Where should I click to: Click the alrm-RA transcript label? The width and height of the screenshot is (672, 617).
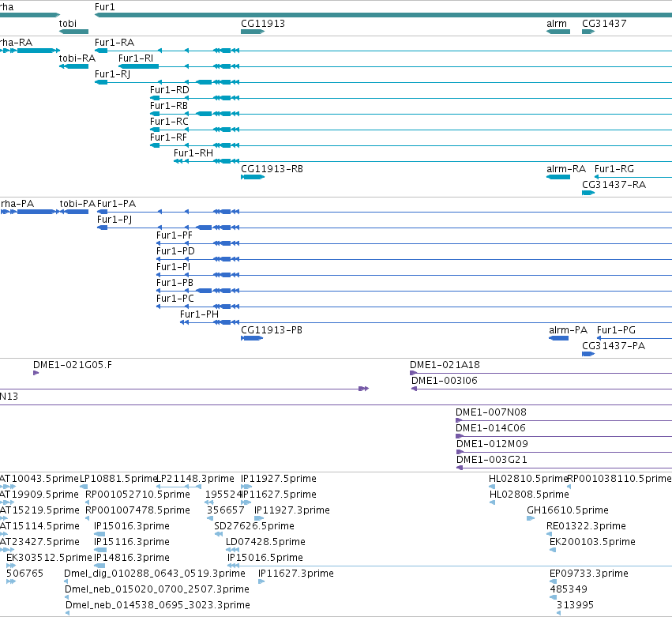tap(565, 169)
